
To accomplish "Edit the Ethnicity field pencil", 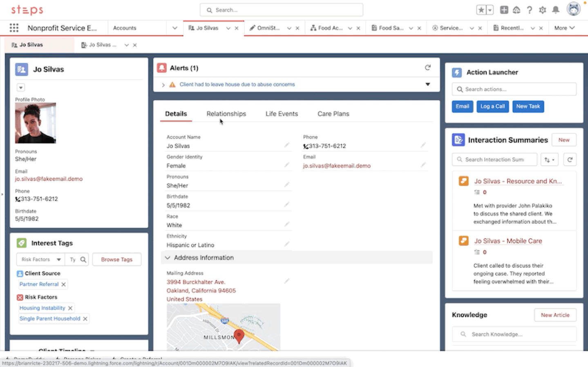I will (x=287, y=244).
